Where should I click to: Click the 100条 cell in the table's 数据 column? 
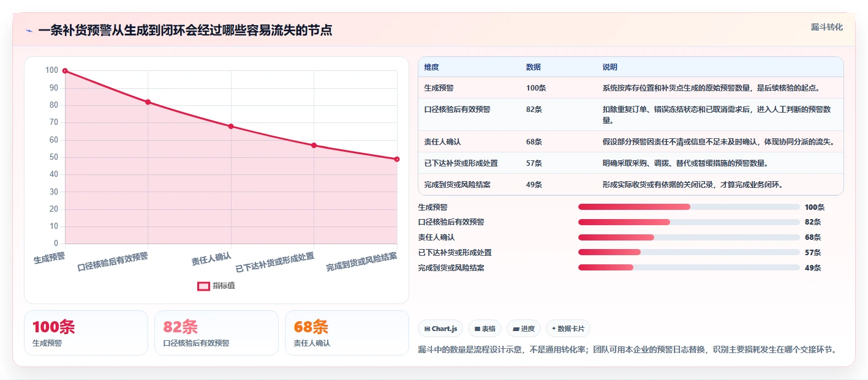536,88
